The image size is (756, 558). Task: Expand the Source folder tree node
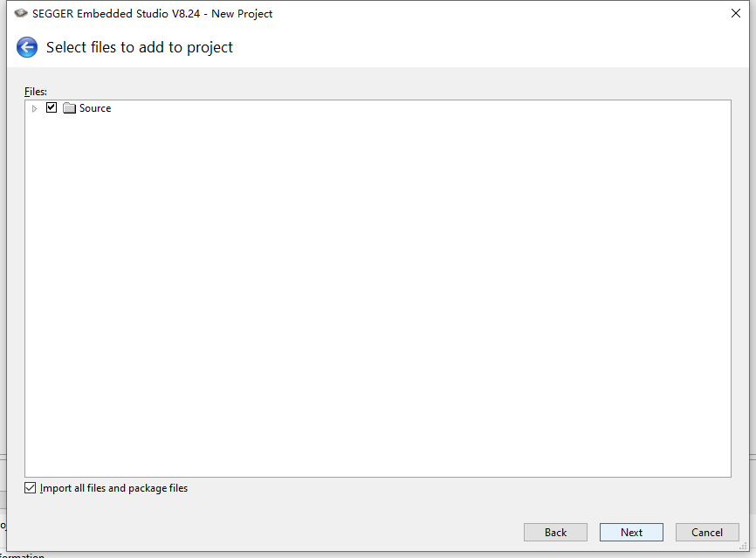coord(35,108)
